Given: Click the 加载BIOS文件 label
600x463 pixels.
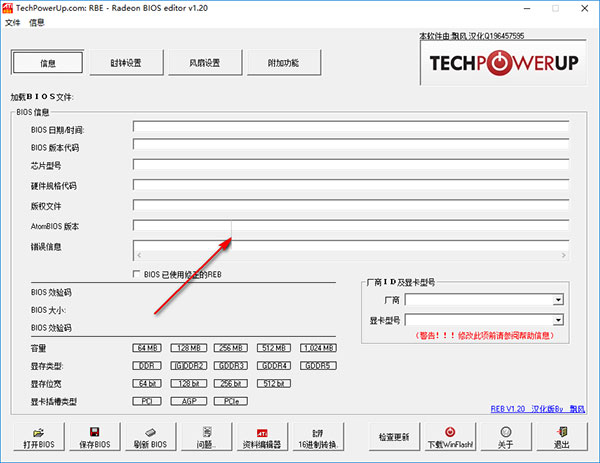Looking at the screenshot, I should point(42,97).
